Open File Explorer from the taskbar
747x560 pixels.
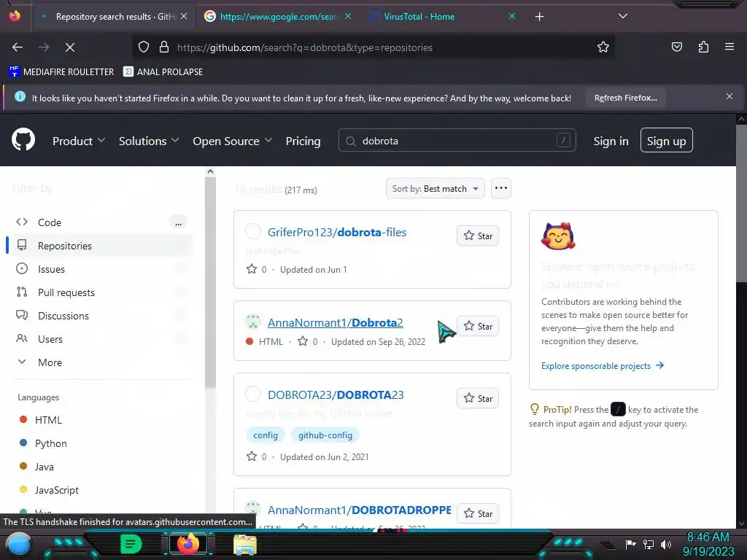(x=245, y=545)
